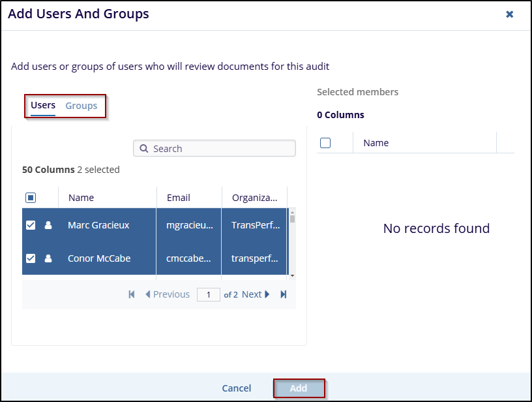The width and height of the screenshot is (532, 402).
Task: Uncheck the Conor McCabe checkbox
Action: point(31,258)
